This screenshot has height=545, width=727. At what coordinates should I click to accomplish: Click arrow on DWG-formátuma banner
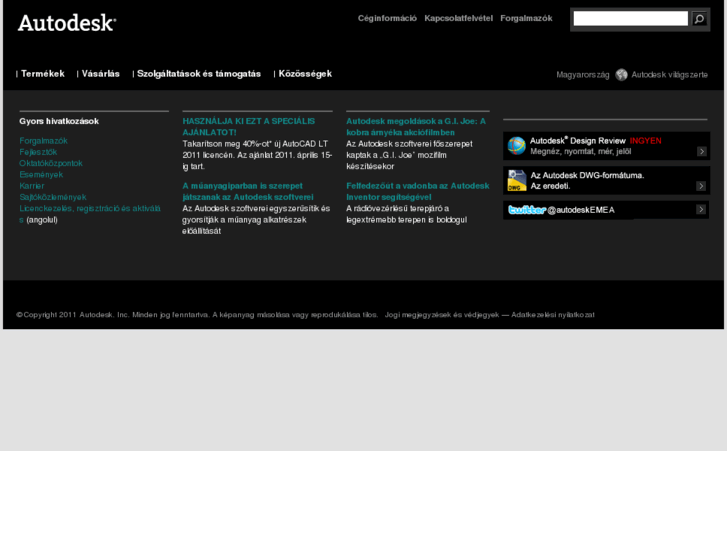[x=701, y=186]
